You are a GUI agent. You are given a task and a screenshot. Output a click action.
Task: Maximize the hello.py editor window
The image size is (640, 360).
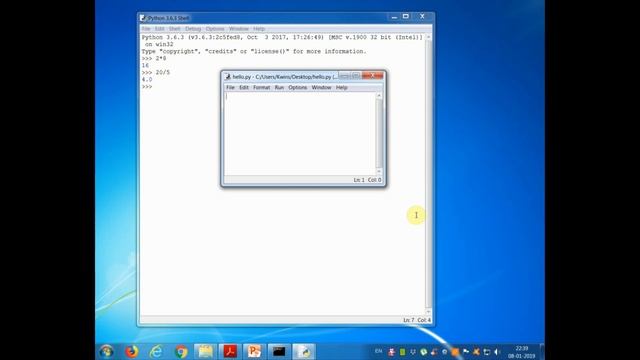(356, 76)
